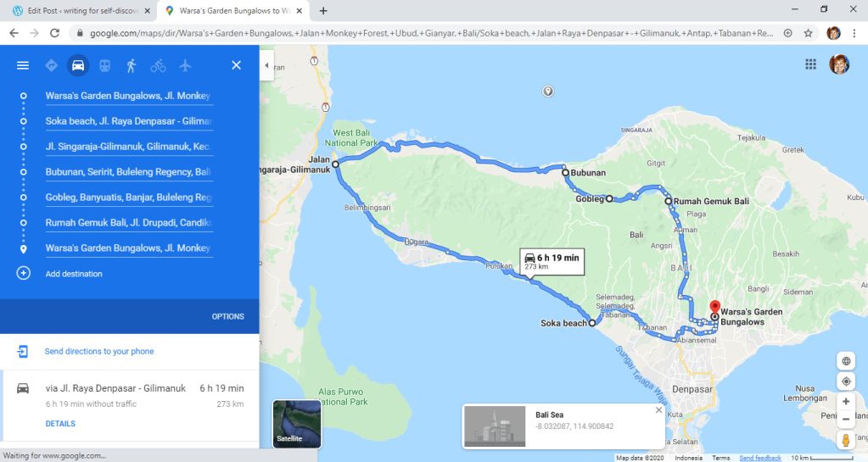Click Add destination

point(74,273)
